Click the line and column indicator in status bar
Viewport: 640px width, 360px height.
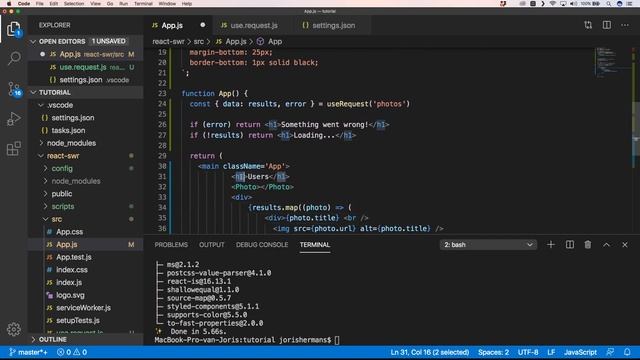pyautogui.click(x=429, y=352)
